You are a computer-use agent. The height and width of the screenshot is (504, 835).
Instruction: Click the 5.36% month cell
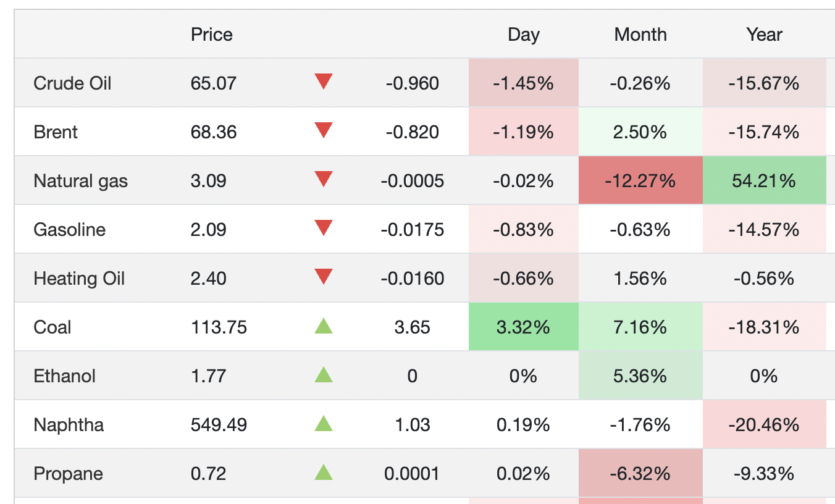coord(640,376)
